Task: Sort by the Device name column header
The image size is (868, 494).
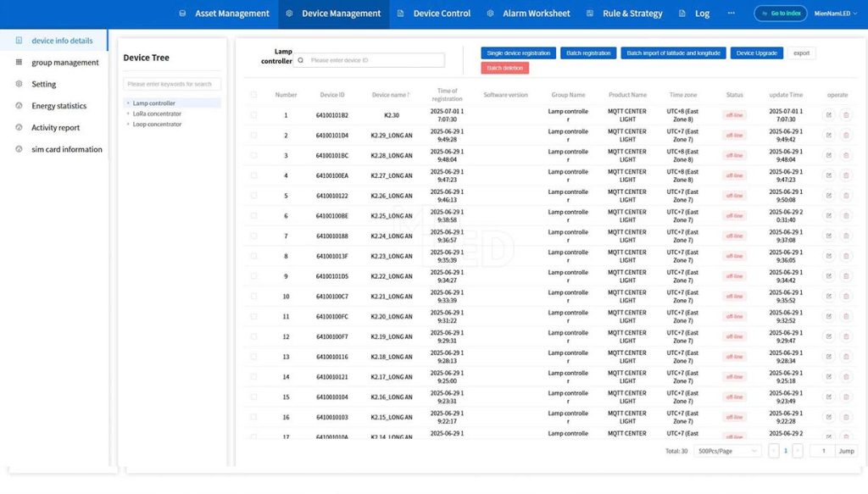Action: point(391,95)
